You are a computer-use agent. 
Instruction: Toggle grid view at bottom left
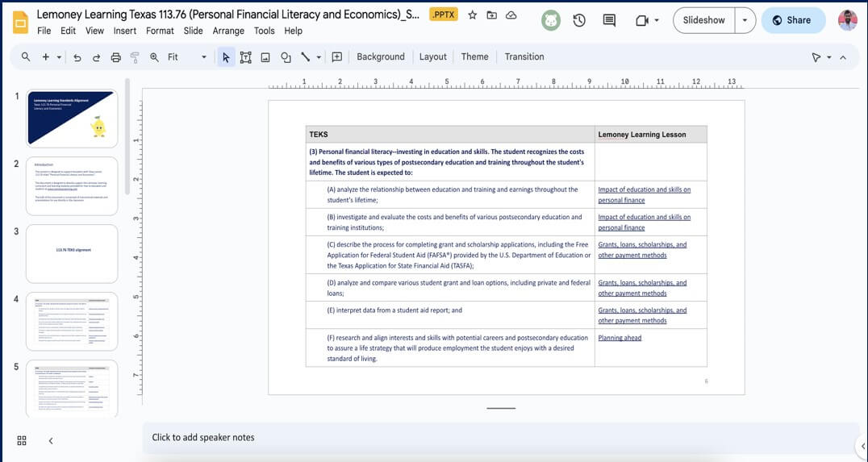pyautogui.click(x=22, y=440)
